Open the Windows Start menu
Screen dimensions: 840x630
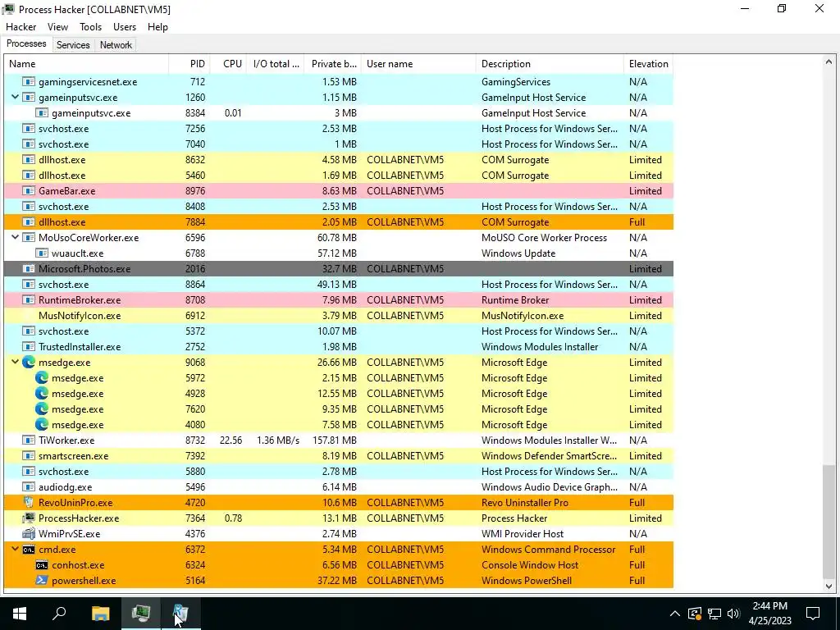(x=20, y=613)
